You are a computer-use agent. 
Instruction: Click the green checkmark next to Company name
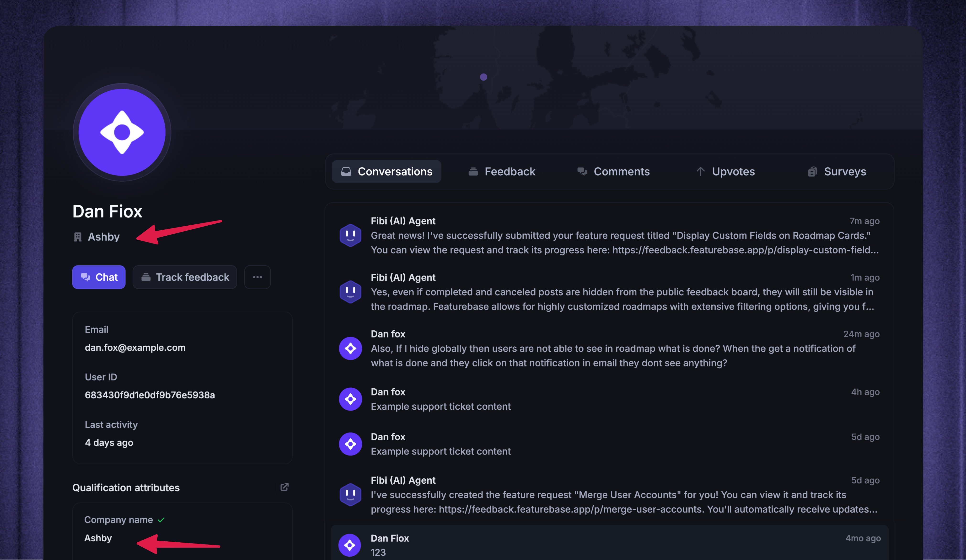click(x=161, y=520)
